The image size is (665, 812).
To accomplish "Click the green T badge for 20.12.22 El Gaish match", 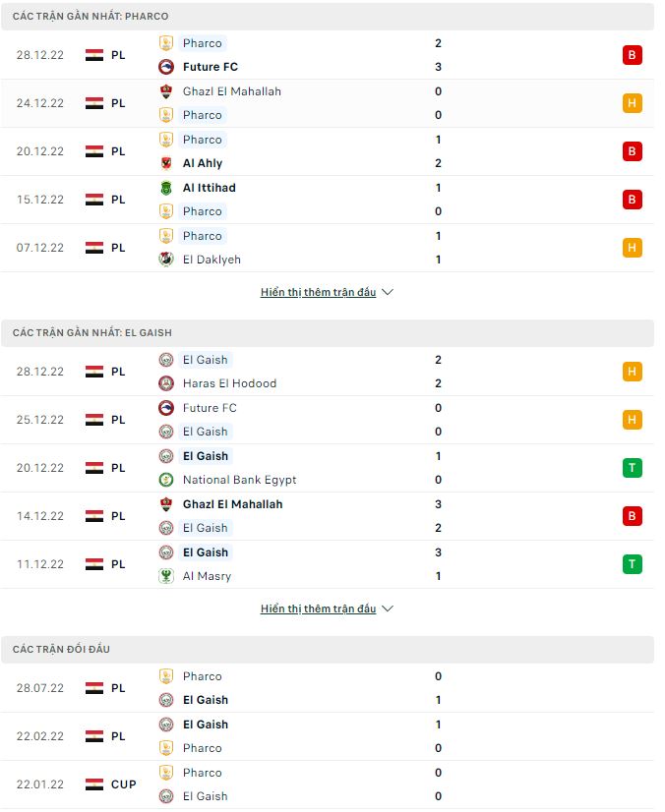I will pos(633,468).
